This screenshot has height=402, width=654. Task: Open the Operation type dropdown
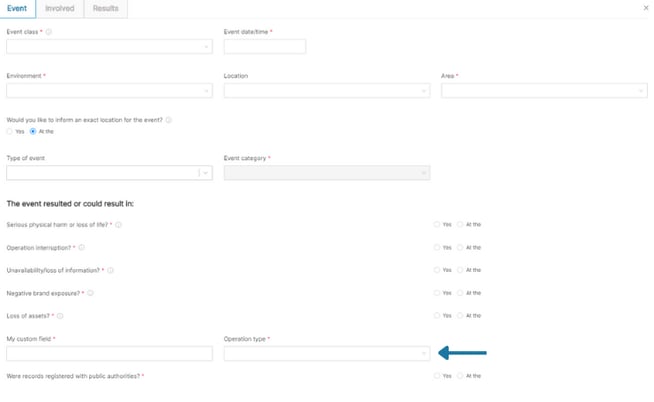(326, 353)
